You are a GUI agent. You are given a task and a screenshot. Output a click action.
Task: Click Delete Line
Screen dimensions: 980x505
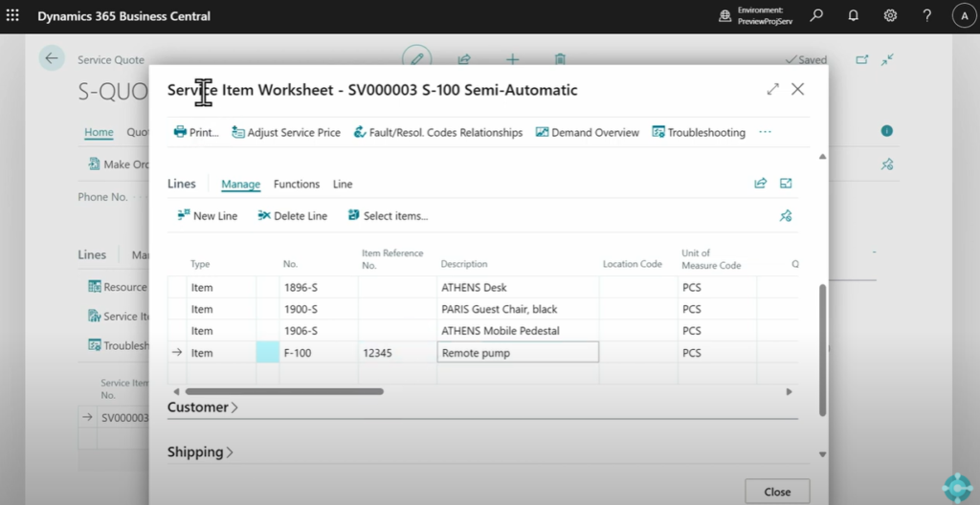coord(293,215)
